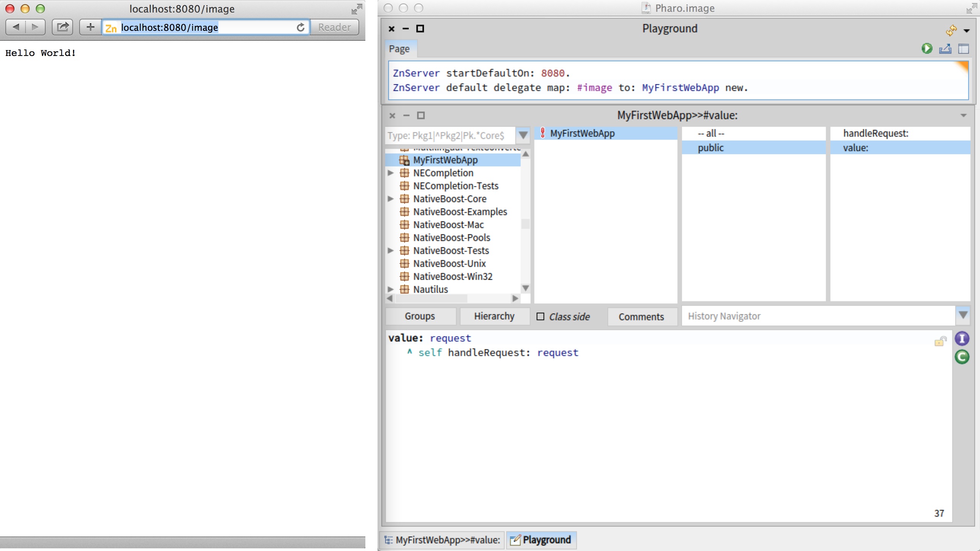Click the green C class-side button
The height and width of the screenshot is (551, 980).
tap(962, 357)
